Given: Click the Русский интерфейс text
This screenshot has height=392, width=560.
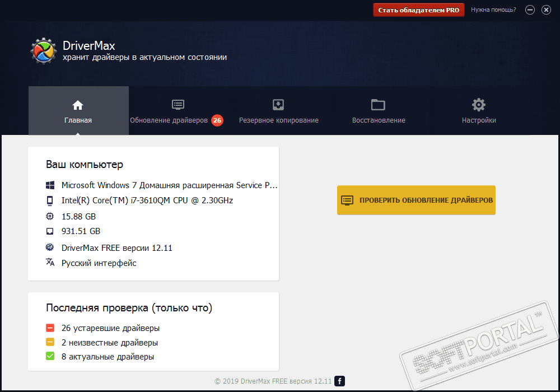Looking at the screenshot, I should [x=99, y=263].
